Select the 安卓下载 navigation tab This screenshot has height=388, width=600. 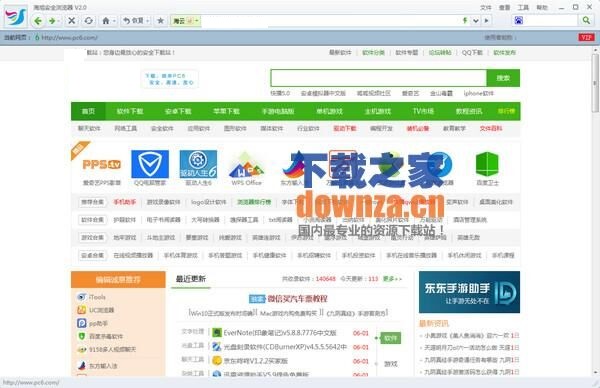click(x=178, y=111)
